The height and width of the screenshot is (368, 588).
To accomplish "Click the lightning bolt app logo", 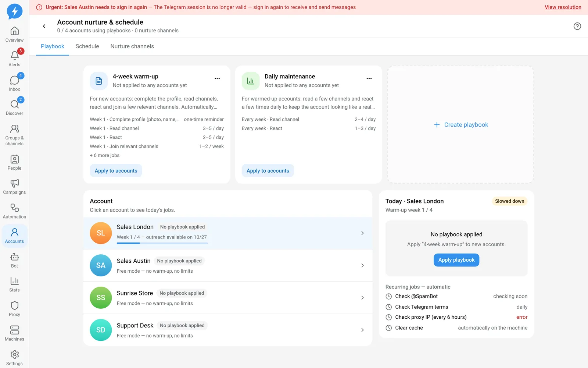I will [x=15, y=11].
